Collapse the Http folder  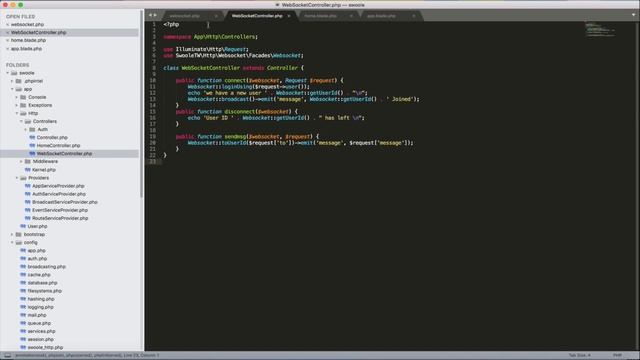click(17, 113)
